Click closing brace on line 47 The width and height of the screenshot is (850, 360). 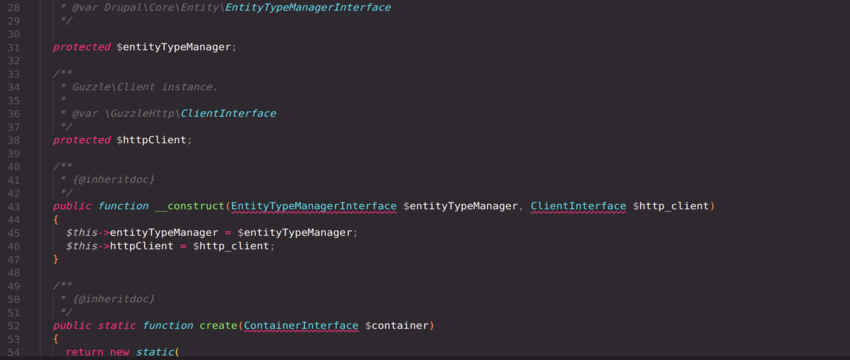pyautogui.click(x=55, y=260)
